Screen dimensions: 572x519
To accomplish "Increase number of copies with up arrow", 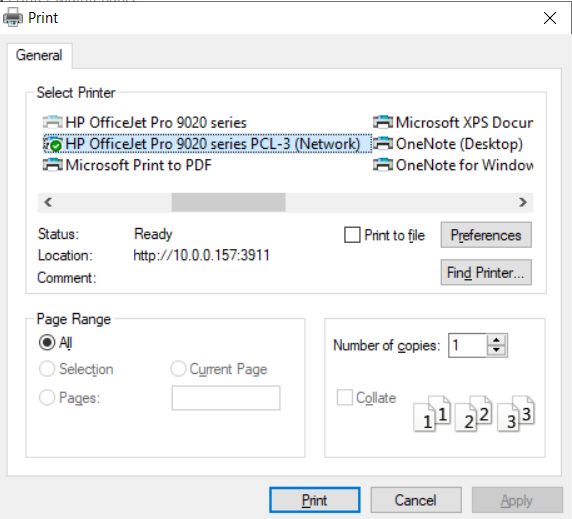I will [496, 340].
